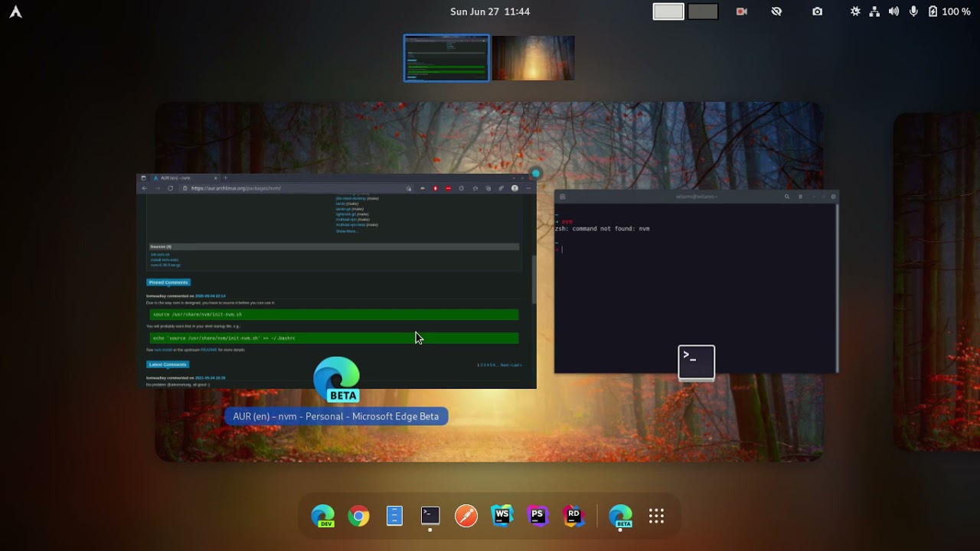Switch to the adjacent workspace preview on right
Viewport: 980px width, 551px height.
pyautogui.click(x=937, y=282)
